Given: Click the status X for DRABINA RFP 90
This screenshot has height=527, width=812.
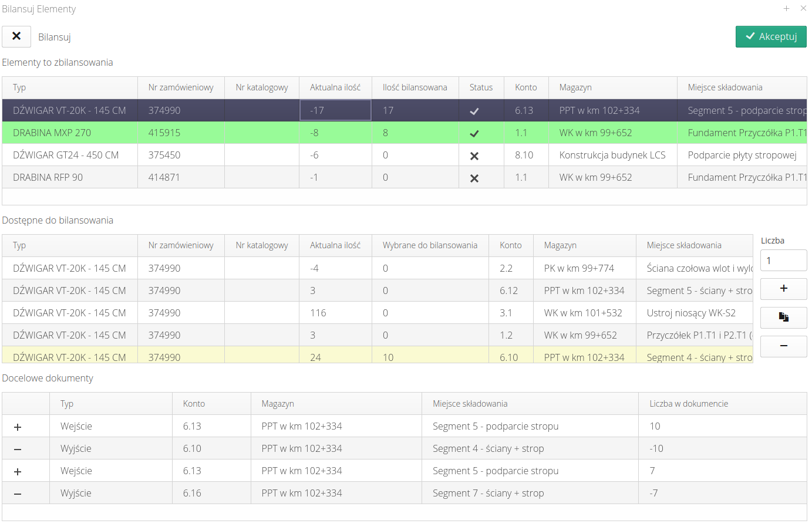Looking at the screenshot, I should (x=474, y=178).
